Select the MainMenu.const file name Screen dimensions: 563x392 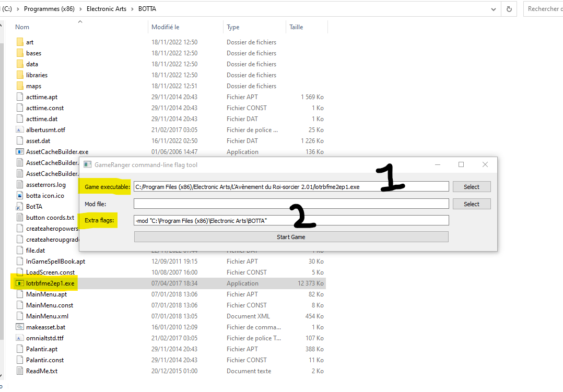coord(50,305)
